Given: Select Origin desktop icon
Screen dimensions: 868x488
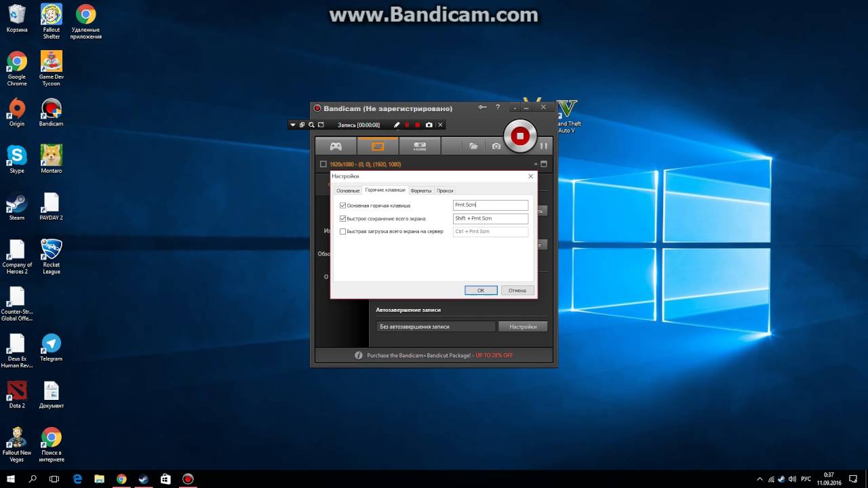Looking at the screenshot, I should click(x=17, y=113).
